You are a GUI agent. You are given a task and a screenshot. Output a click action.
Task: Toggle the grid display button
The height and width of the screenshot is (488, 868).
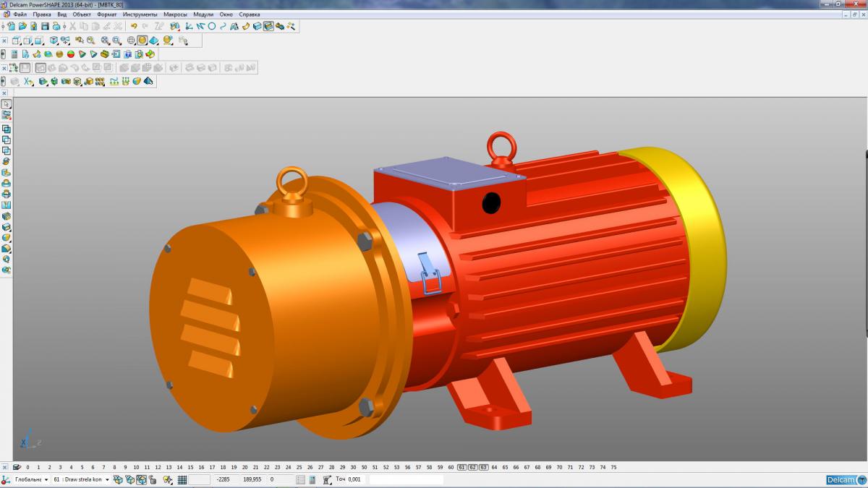182,479
